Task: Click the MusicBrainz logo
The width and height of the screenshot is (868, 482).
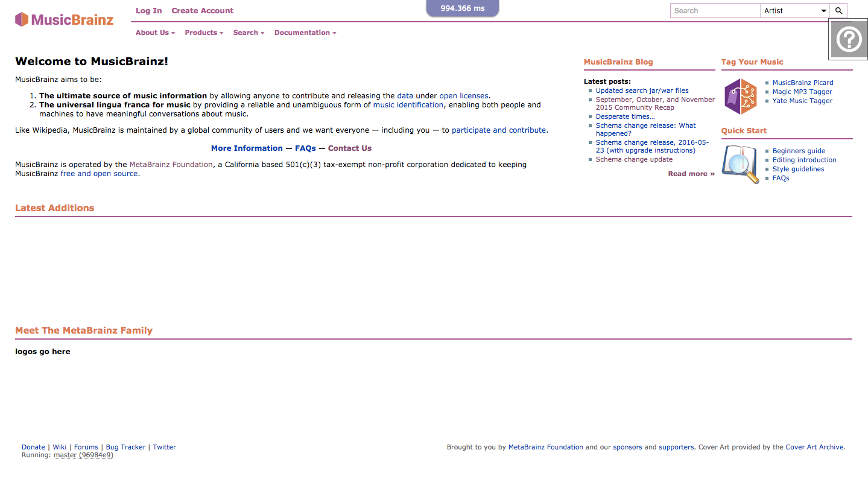Action: click(x=65, y=20)
